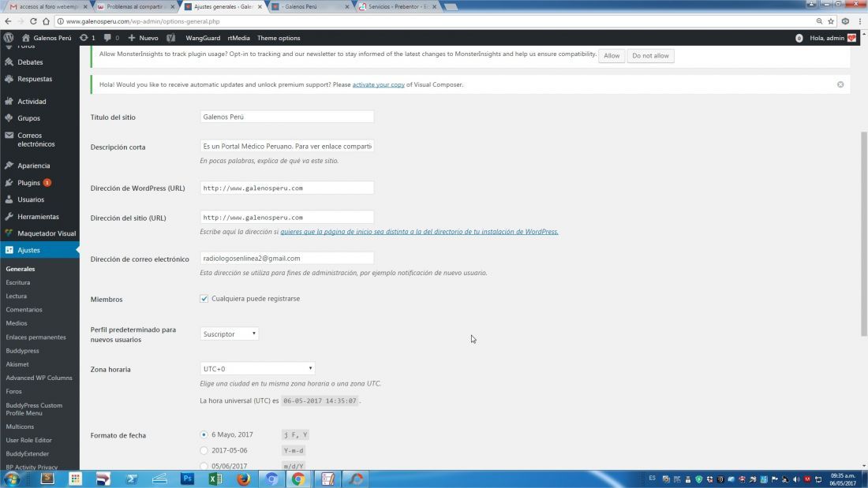Open the Hola, admin account menu
This screenshot has height=488, width=868.
pyautogui.click(x=832, y=38)
